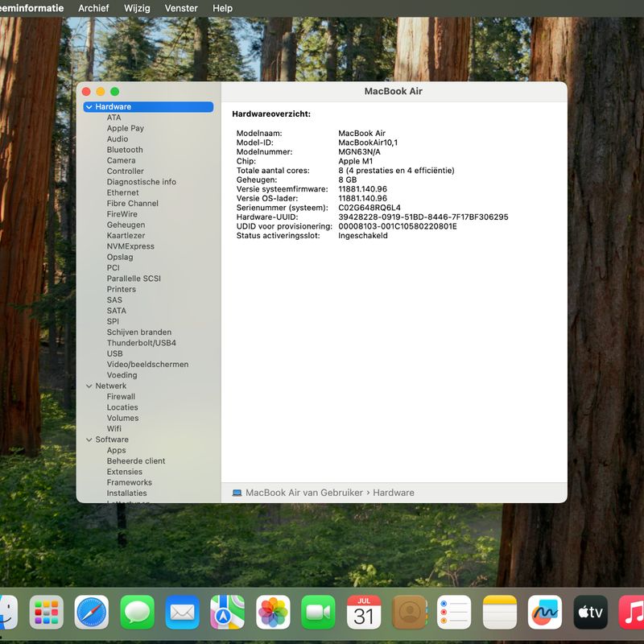The height and width of the screenshot is (644, 644).
Task: Click the model number MGN63N/A value
Action: click(359, 152)
